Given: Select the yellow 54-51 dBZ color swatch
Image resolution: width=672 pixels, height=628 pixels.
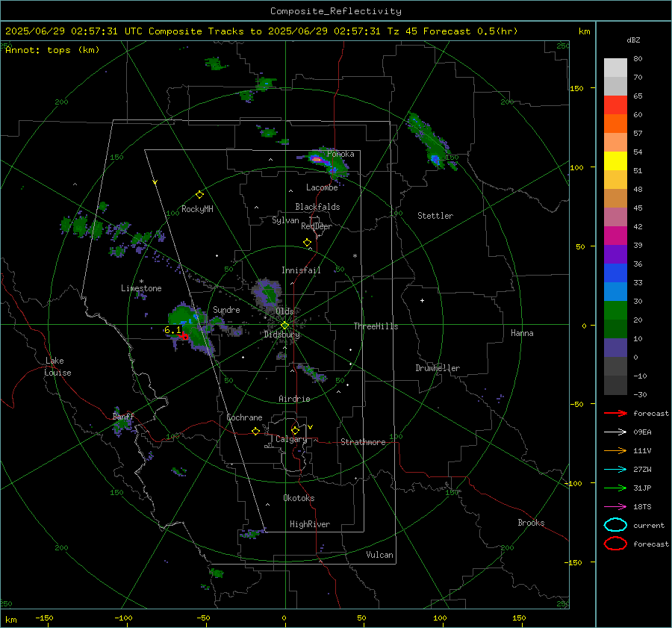Looking at the screenshot, I should [615, 161].
